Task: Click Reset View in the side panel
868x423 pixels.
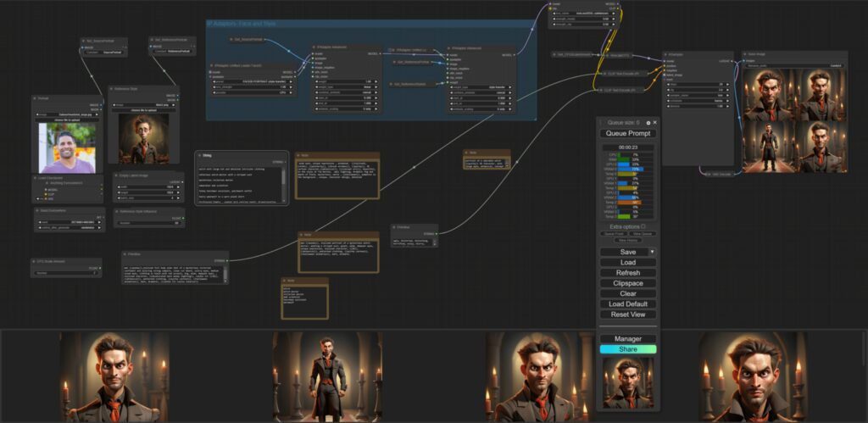Action: [627, 314]
